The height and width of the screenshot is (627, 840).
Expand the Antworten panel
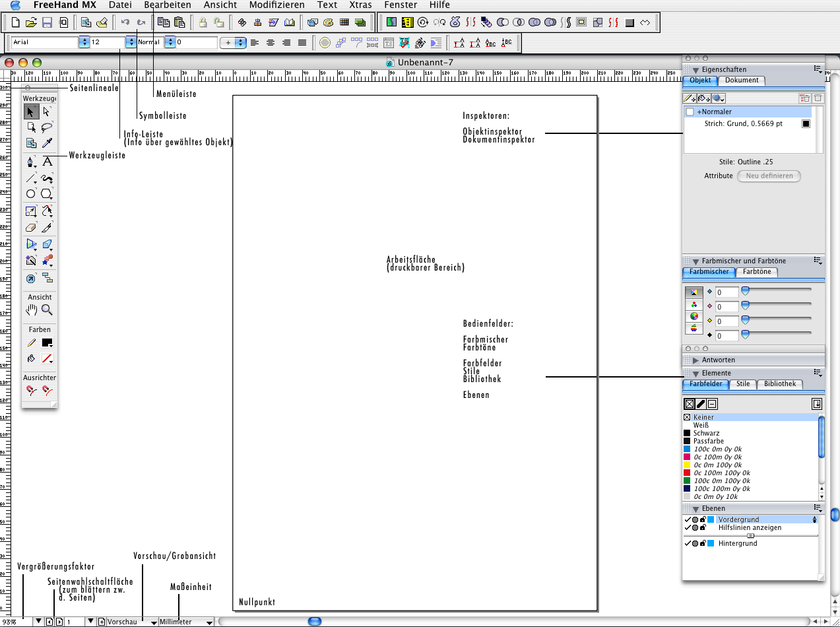tap(695, 360)
